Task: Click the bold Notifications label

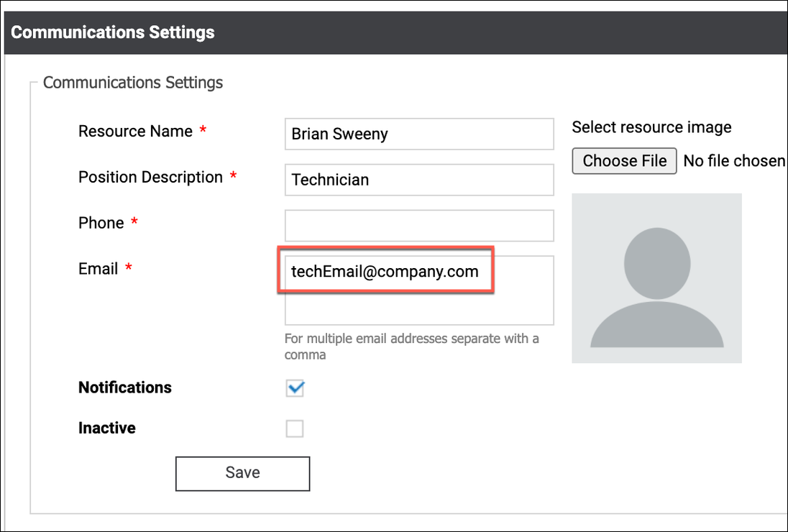Action: [x=125, y=387]
